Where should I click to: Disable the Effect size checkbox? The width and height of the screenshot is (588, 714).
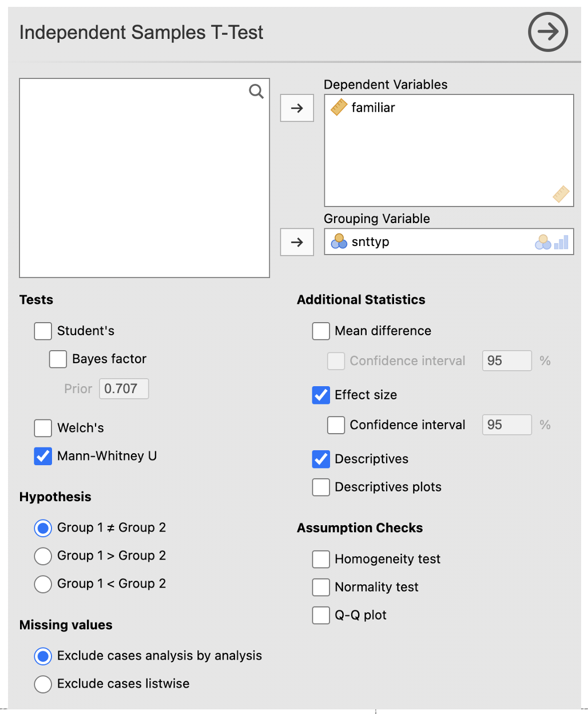[321, 395]
